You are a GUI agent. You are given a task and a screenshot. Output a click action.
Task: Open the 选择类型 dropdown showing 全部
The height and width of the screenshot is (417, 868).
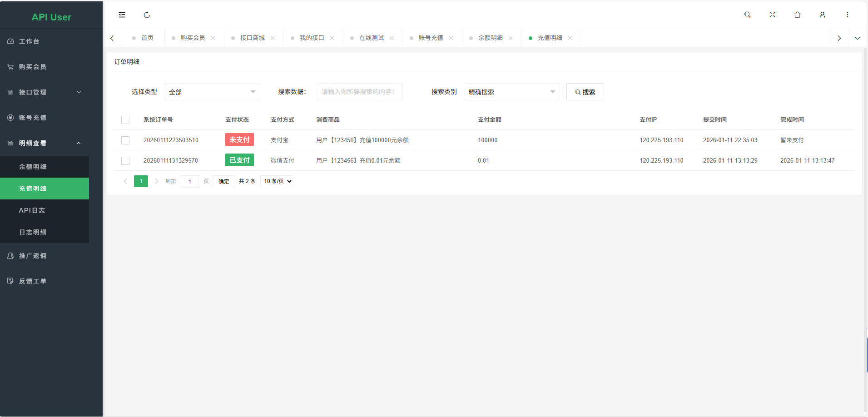click(x=212, y=91)
